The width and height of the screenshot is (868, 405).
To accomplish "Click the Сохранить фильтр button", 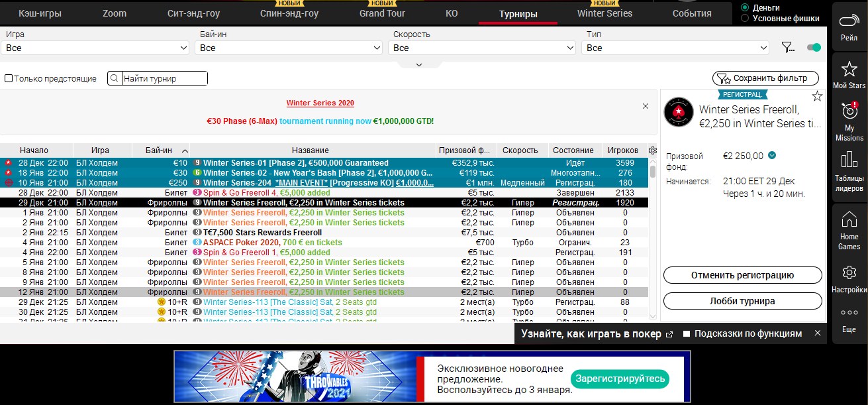I will pyautogui.click(x=765, y=78).
